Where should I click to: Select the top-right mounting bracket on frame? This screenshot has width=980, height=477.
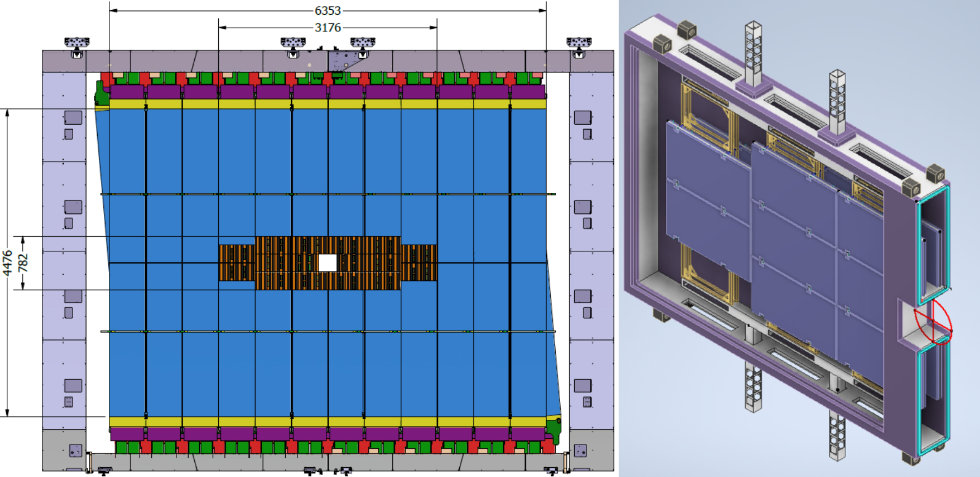(579, 44)
